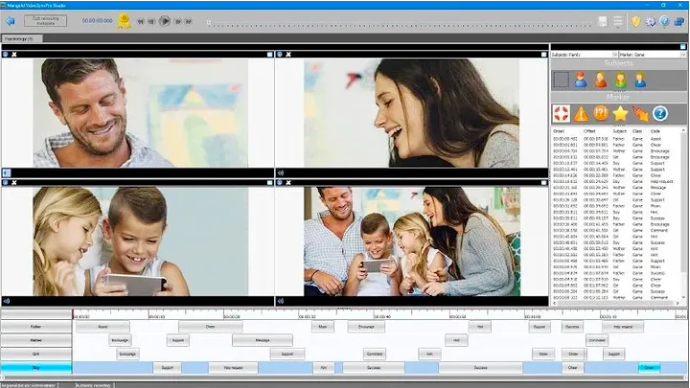Click the yellow award ribbon icon
Screen dimensions: 690x388
124,21
